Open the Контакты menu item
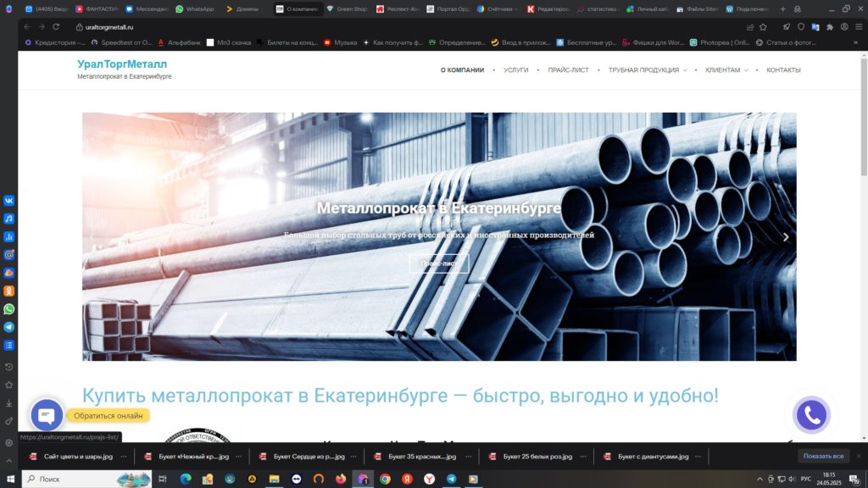 (x=783, y=70)
